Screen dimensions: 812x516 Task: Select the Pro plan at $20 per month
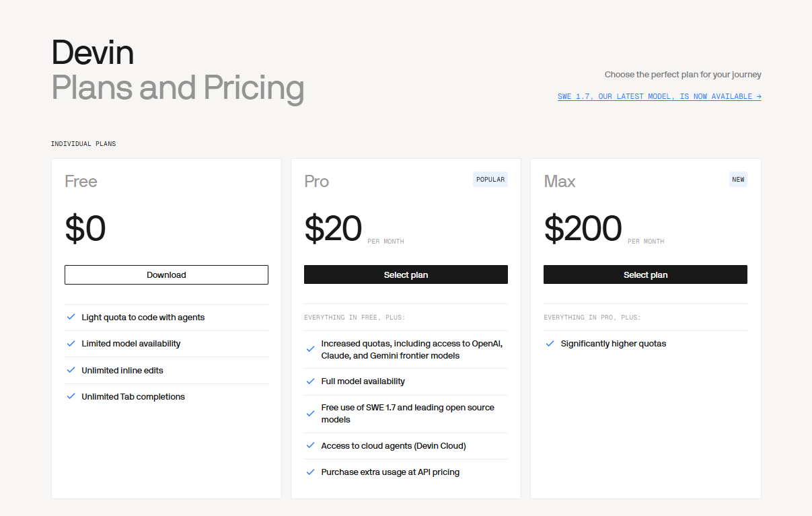click(406, 274)
